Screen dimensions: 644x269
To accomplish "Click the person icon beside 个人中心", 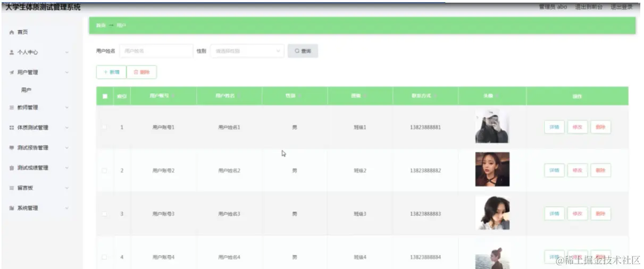I will 12,53.
